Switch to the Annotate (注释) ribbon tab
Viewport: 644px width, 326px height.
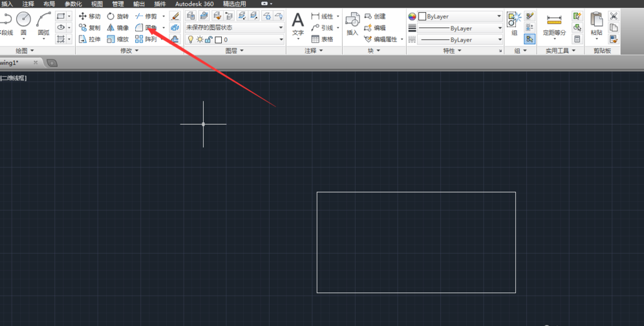(x=28, y=4)
